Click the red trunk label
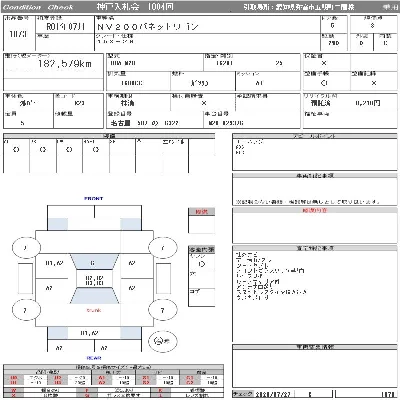Image resolution: width=400 pixels, height=400 pixels. (94, 310)
